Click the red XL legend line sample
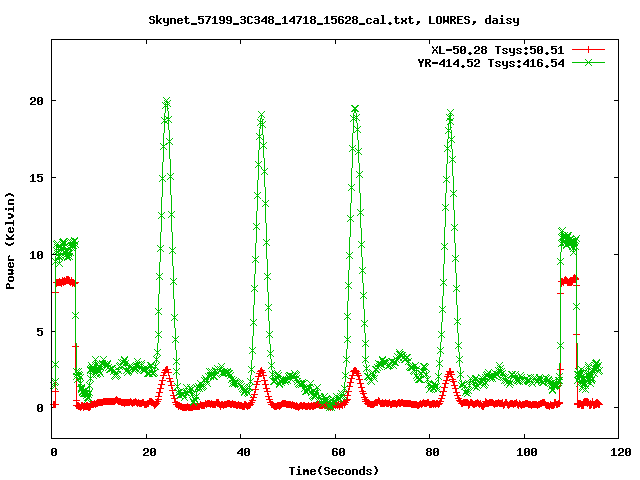 588,50
